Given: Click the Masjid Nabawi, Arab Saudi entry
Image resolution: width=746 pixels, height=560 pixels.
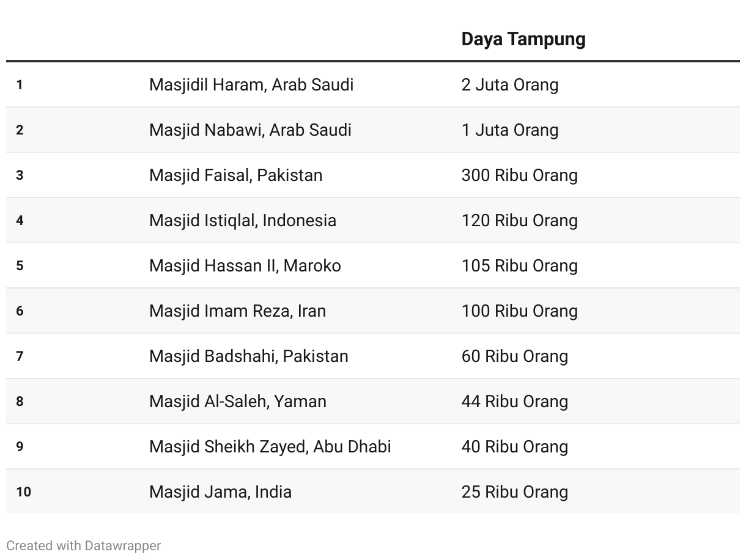Looking at the screenshot, I should 250,130.
